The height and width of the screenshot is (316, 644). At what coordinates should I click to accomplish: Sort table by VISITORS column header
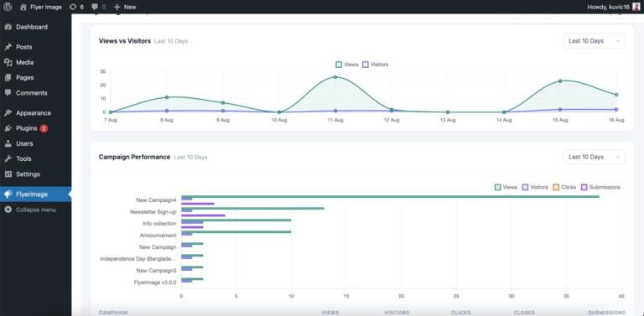pos(397,313)
